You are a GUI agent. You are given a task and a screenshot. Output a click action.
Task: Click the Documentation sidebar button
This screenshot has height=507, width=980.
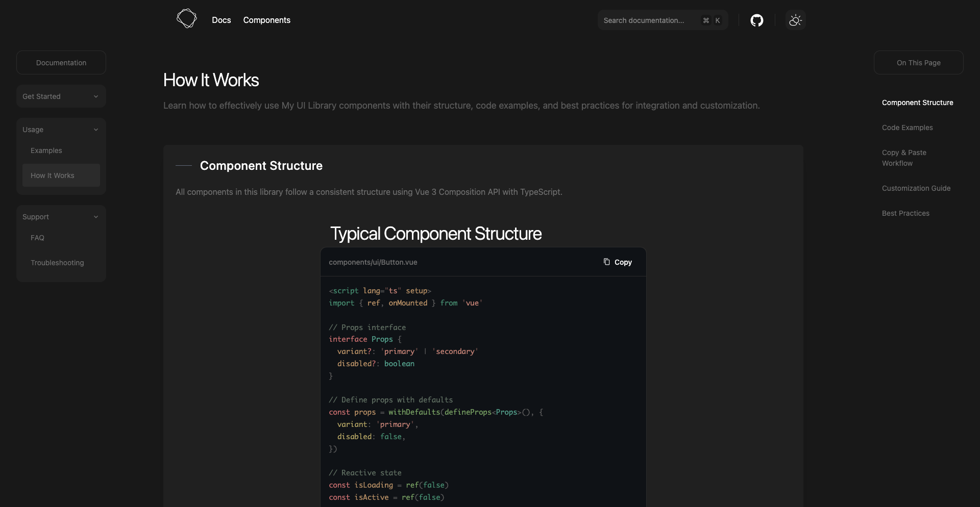pos(61,62)
